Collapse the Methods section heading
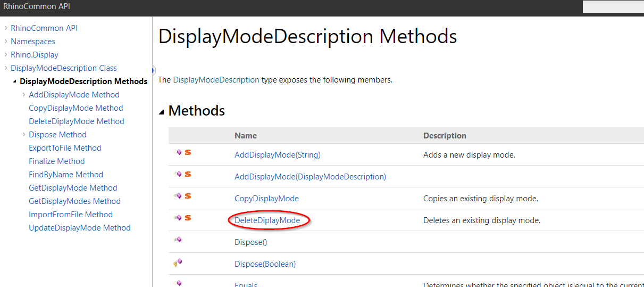The width and height of the screenshot is (644, 287). click(x=162, y=111)
